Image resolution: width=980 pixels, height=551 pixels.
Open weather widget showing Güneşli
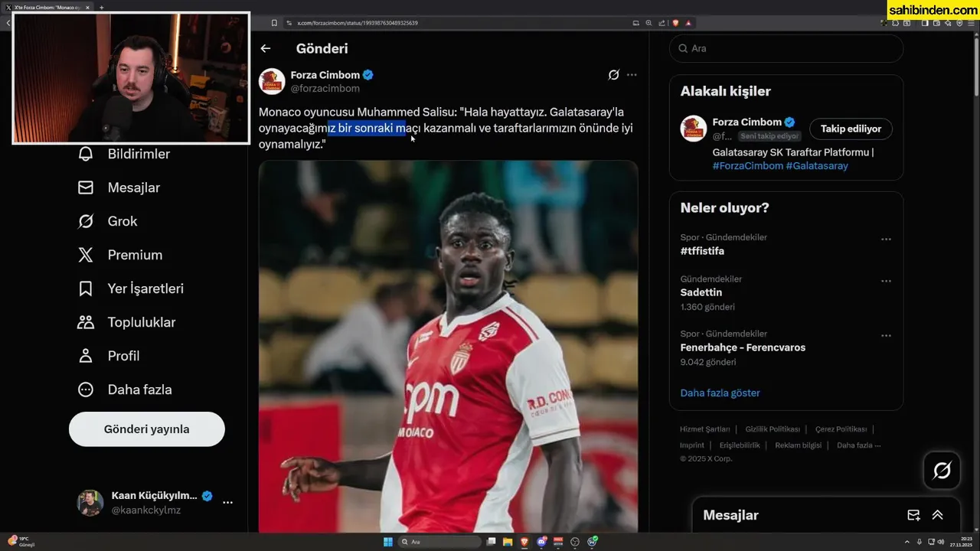21,542
